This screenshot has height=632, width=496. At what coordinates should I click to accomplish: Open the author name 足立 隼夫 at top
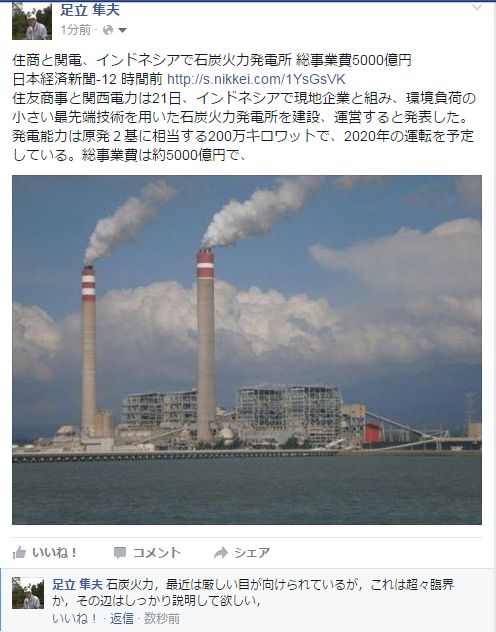tap(90, 10)
